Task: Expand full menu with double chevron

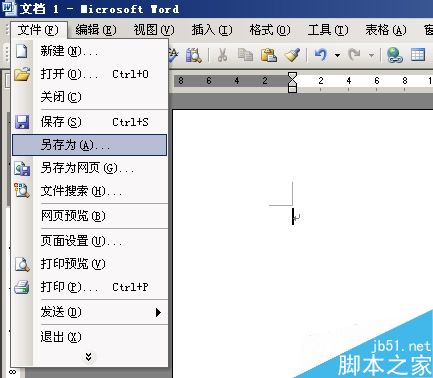Action: [x=88, y=357]
